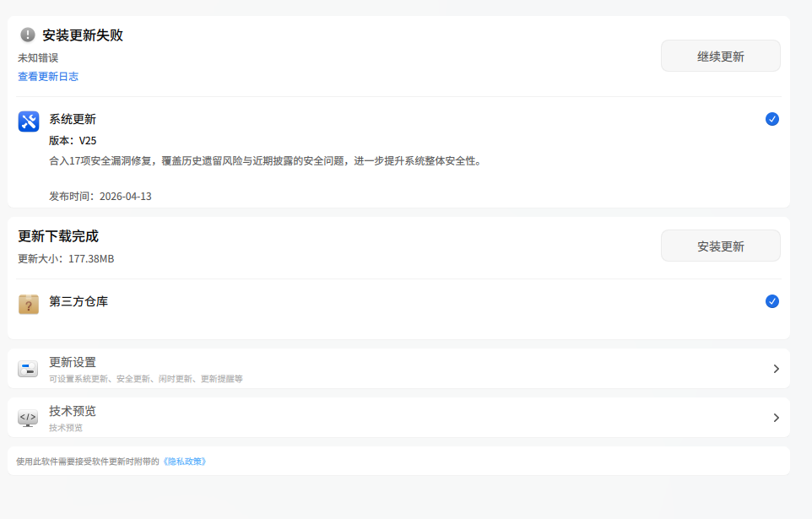Viewport: 812px width, 519px height.
Task: Click the 未知错误 message text
Action: pyautogui.click(x=38, y=57)
